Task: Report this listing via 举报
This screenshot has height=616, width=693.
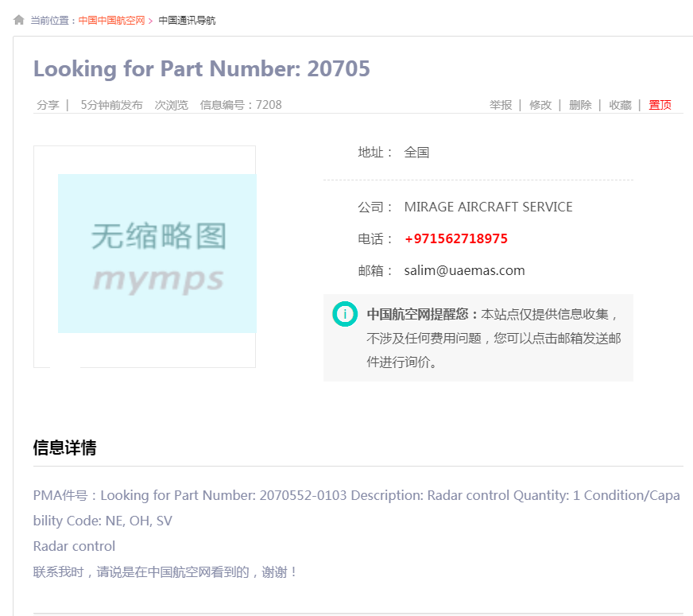Action: [501, 105]
